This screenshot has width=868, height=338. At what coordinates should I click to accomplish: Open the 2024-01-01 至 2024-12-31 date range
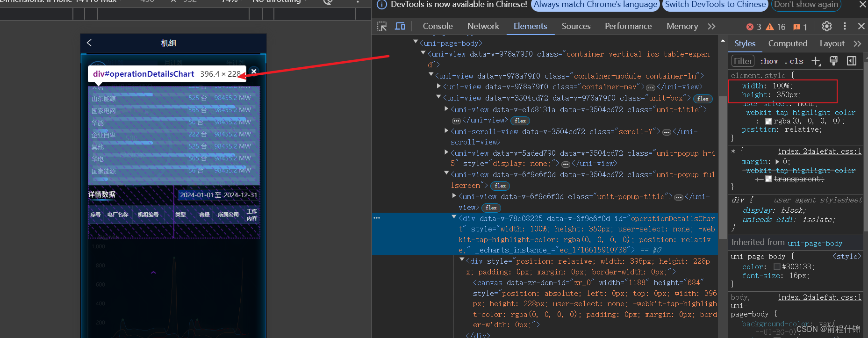tap(218, 195)
